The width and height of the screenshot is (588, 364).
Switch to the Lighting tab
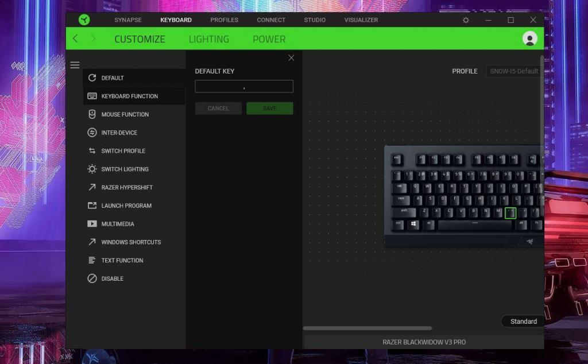[x=209, y=39]
